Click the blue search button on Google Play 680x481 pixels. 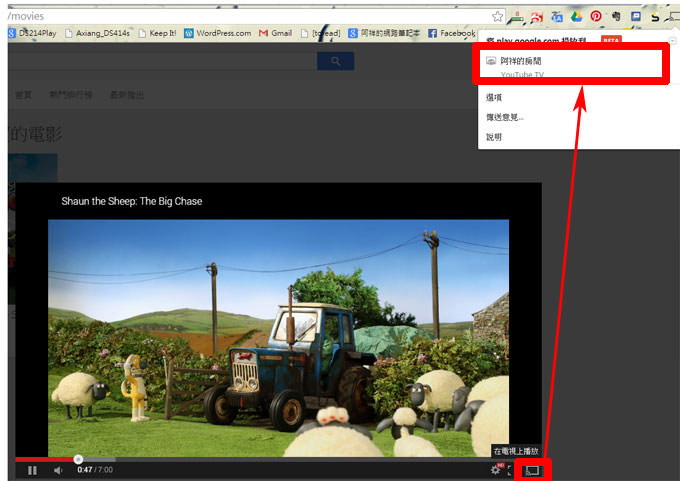point(336,61)
